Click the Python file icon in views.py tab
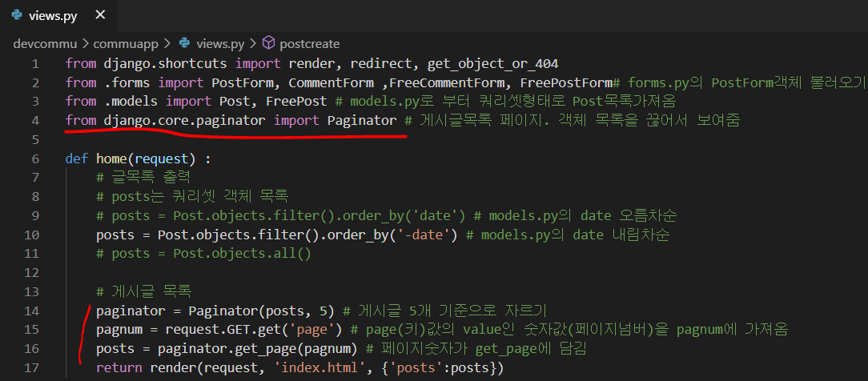The height and width of the screenshot is (381, 868). click(17, 15)
